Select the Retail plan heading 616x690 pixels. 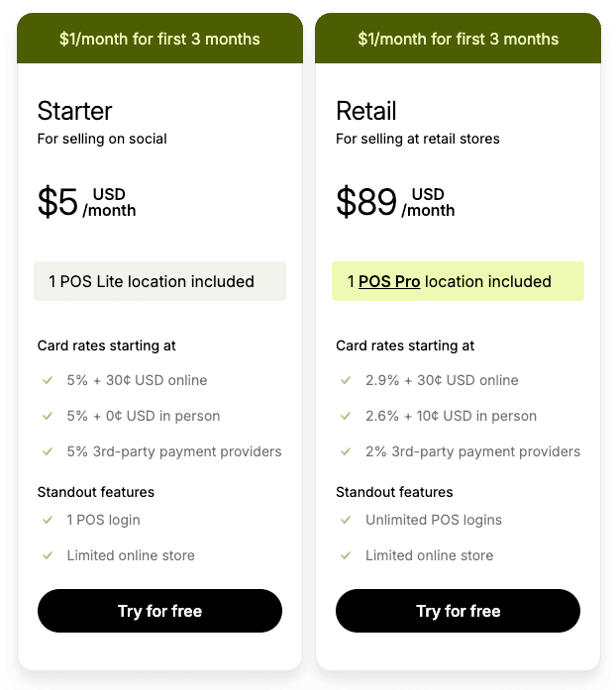tap(366, 111)
